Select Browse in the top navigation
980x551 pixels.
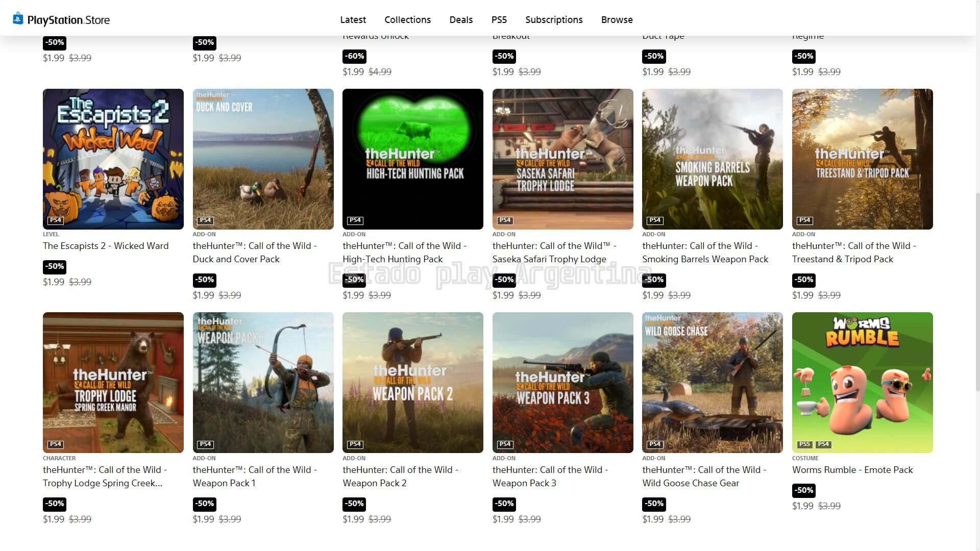[617, 20]
